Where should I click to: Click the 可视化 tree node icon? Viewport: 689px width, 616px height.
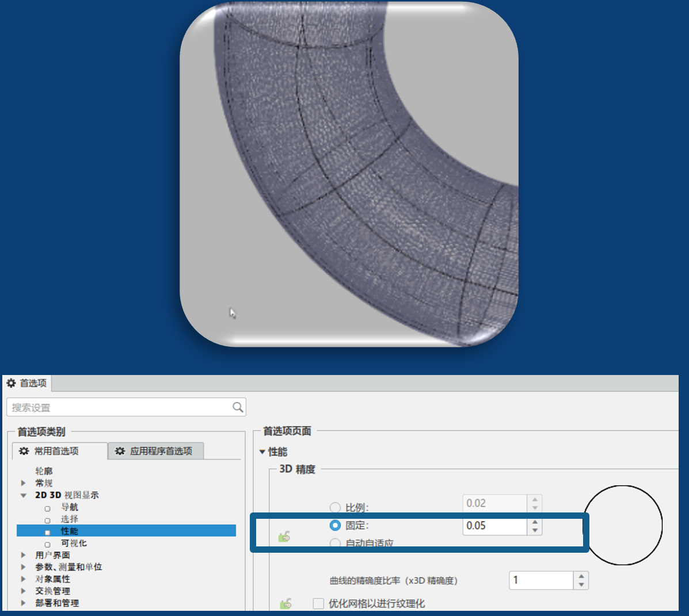48,544
